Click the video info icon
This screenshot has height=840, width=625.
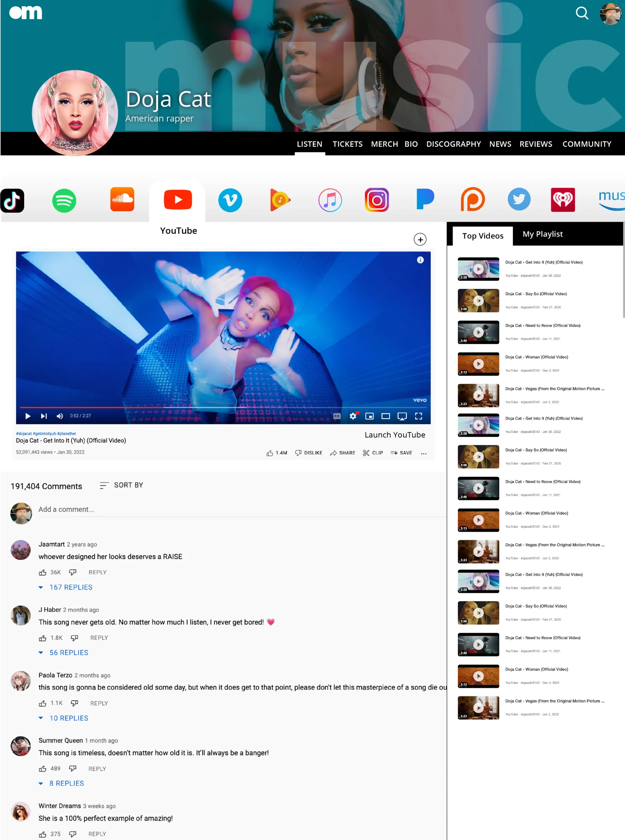click(x=420, y=260)
